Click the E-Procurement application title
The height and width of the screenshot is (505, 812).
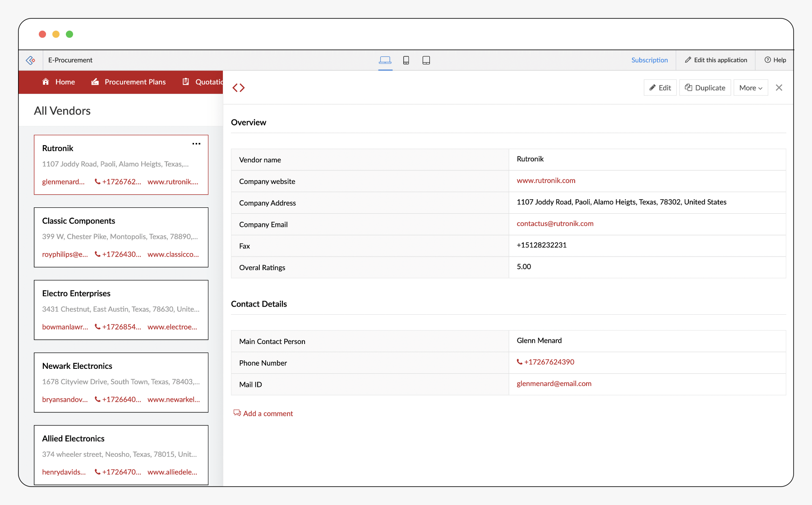(x=70, y=60)
